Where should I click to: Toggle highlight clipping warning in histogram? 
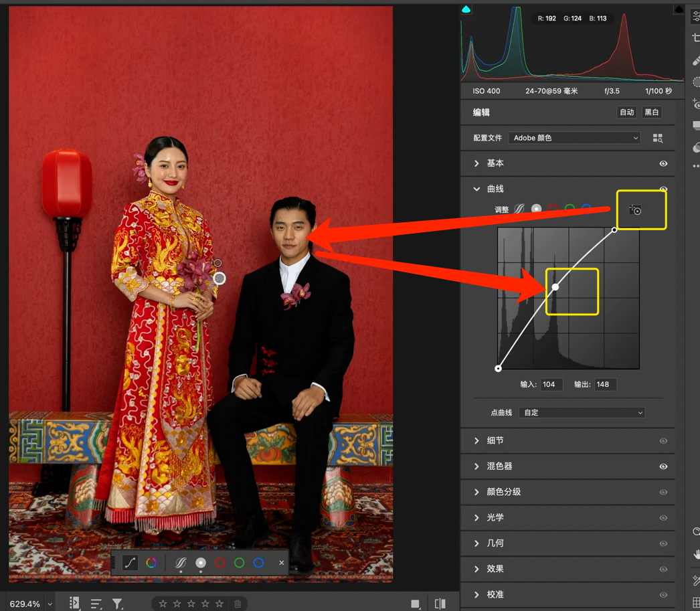679,9
